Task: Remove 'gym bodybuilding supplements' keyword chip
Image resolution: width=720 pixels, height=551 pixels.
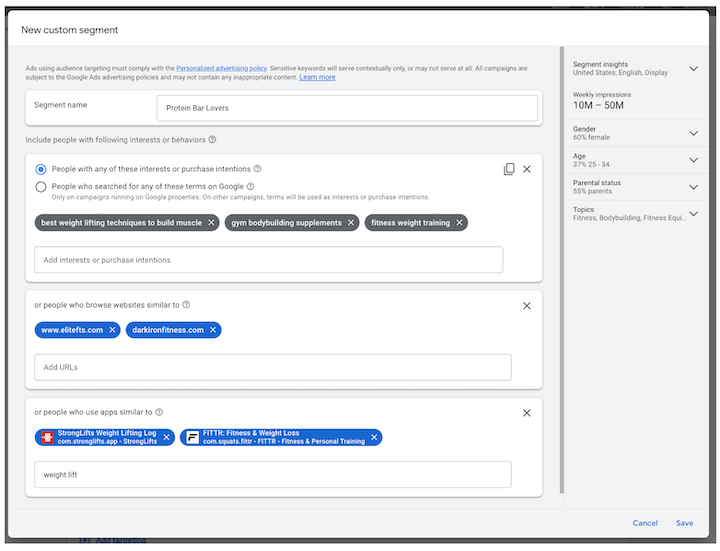Action: 351,223
